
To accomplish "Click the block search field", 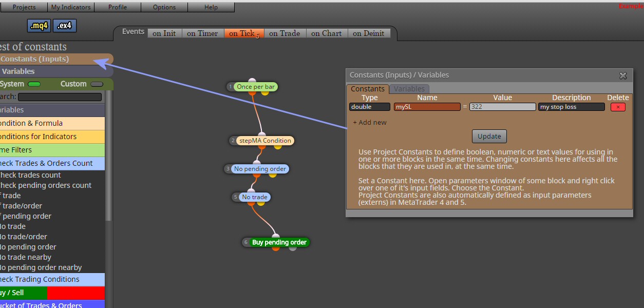I will coord(60,97).
